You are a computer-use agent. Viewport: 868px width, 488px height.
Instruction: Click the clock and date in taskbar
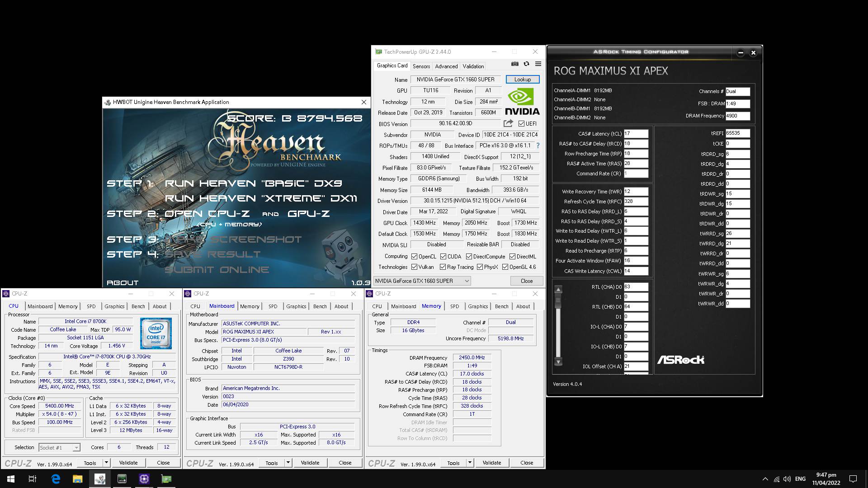tap(826, 479)
